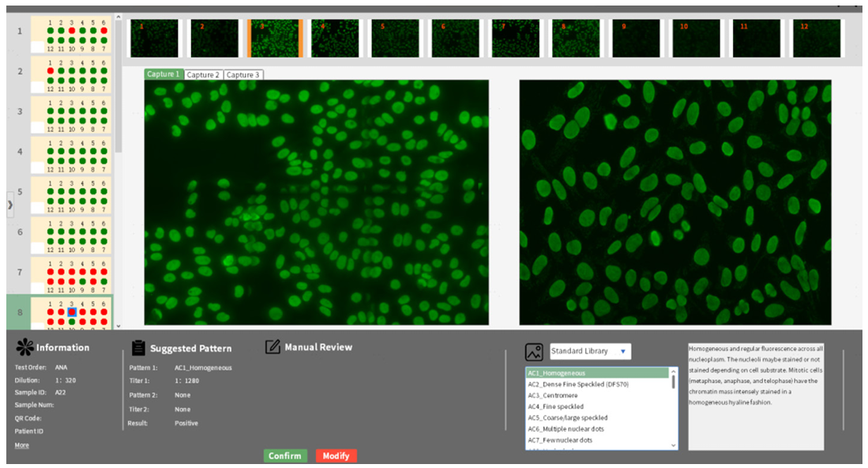The width and height of the screenshot is (868, 468).
Task: Click the red Modify button
Action: (x=336, y=456)
